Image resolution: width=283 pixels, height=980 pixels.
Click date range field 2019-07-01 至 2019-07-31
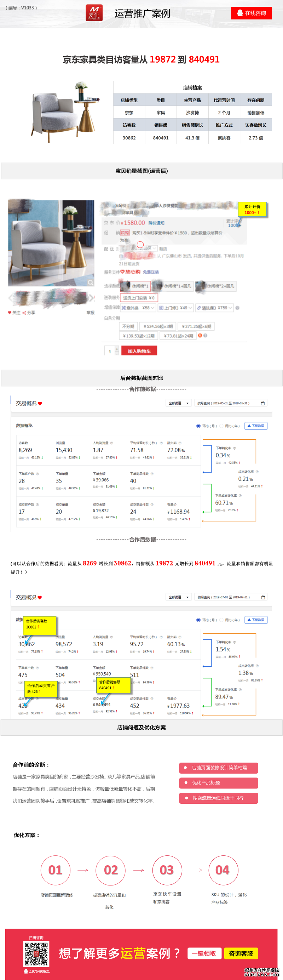(x=231, y=597)
